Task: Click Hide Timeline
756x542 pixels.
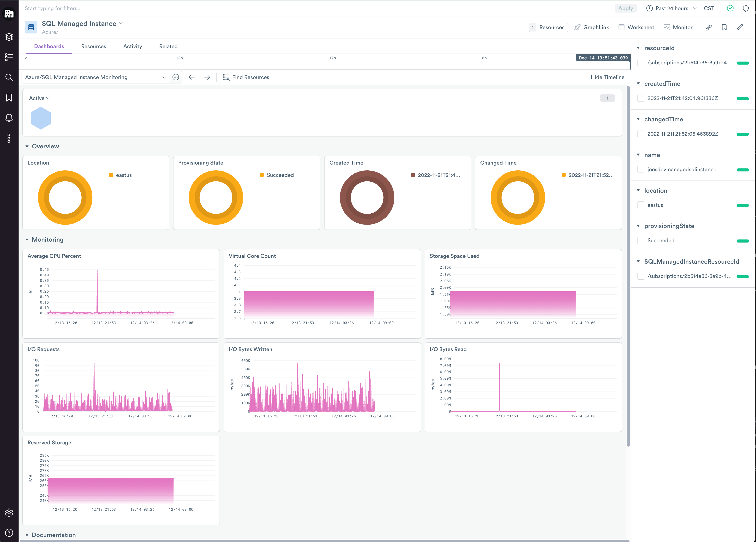Action: [x=607, y=77]
